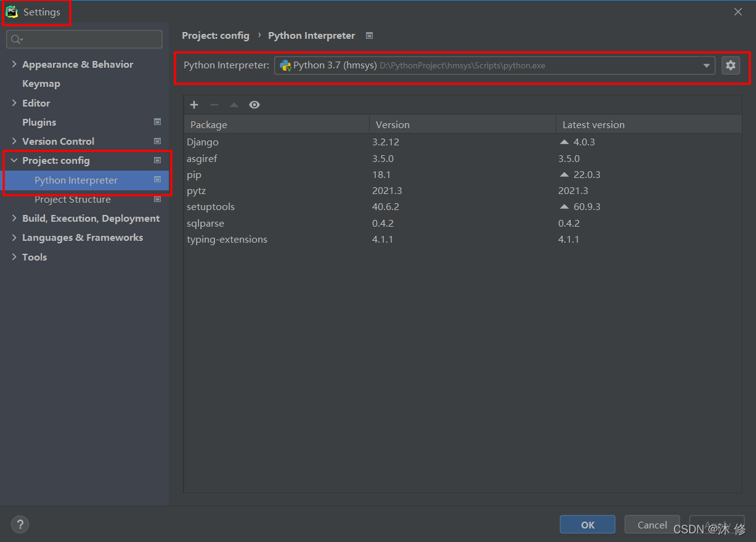Close the Settings dialog

tap(738, 12)
